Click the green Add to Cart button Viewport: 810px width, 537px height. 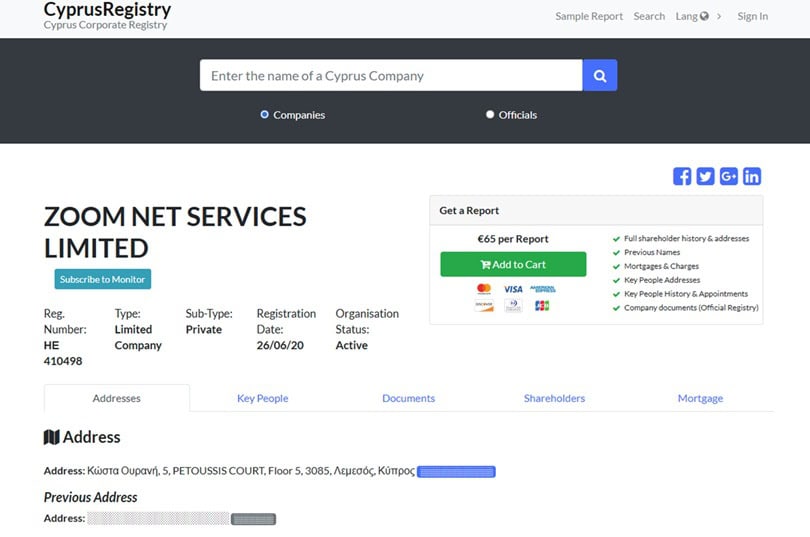point(513,264)
